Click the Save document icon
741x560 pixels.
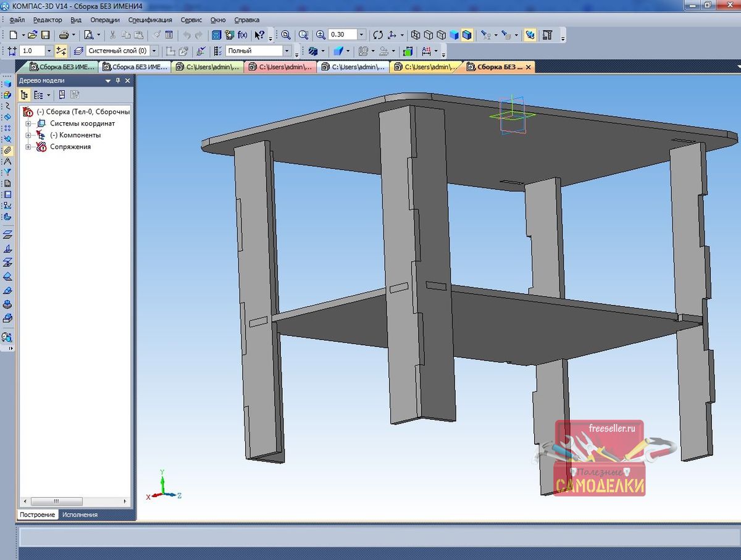coord(45,35)
